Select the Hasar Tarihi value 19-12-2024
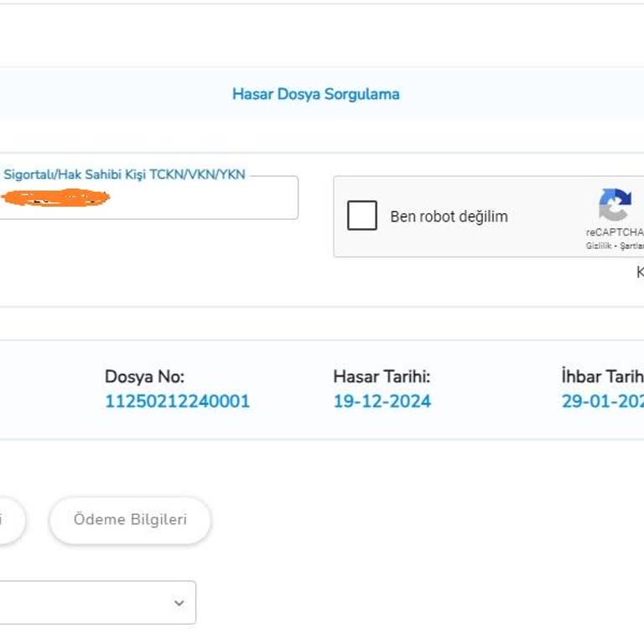644x644 pixels. pyautogui.click(x=382, y=402)
